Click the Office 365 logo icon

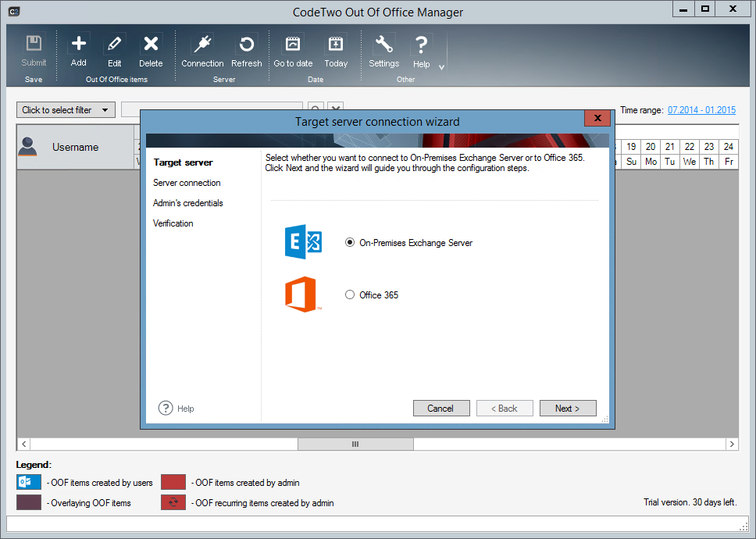click(x=301, y=294)
